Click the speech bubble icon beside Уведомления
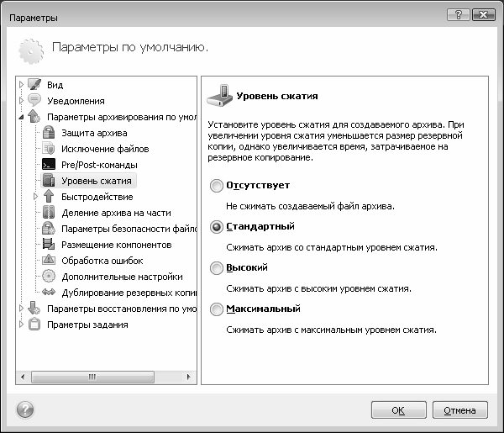Screen dimensions: 504x433 pos(34,100)
